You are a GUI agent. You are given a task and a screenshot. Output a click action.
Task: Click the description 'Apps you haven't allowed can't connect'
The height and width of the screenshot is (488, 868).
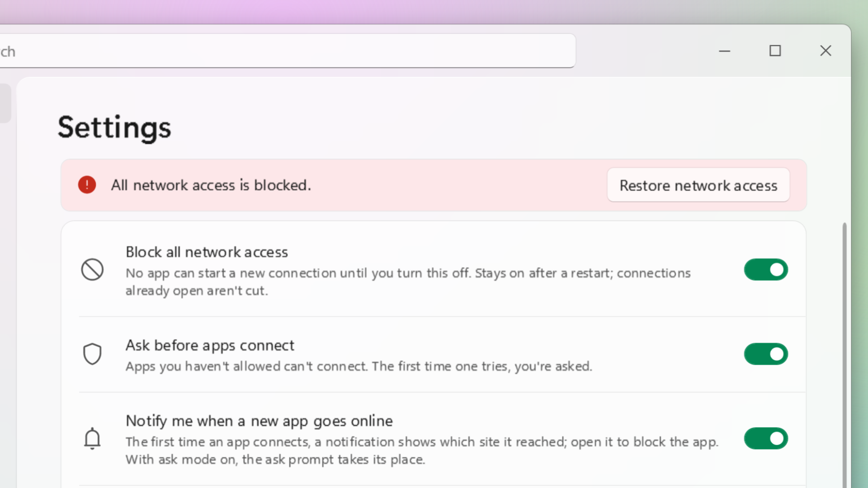tap(359, 366)
